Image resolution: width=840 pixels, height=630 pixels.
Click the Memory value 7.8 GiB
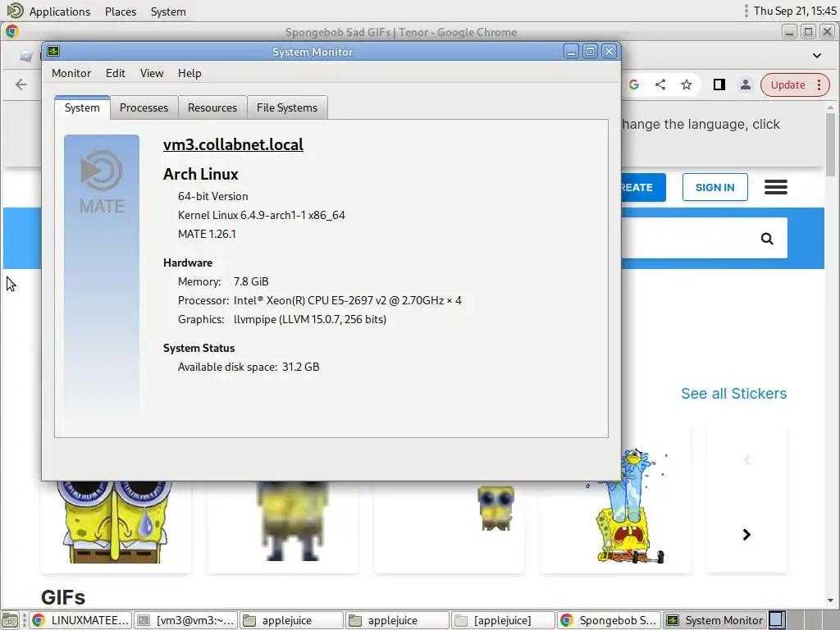251,282
